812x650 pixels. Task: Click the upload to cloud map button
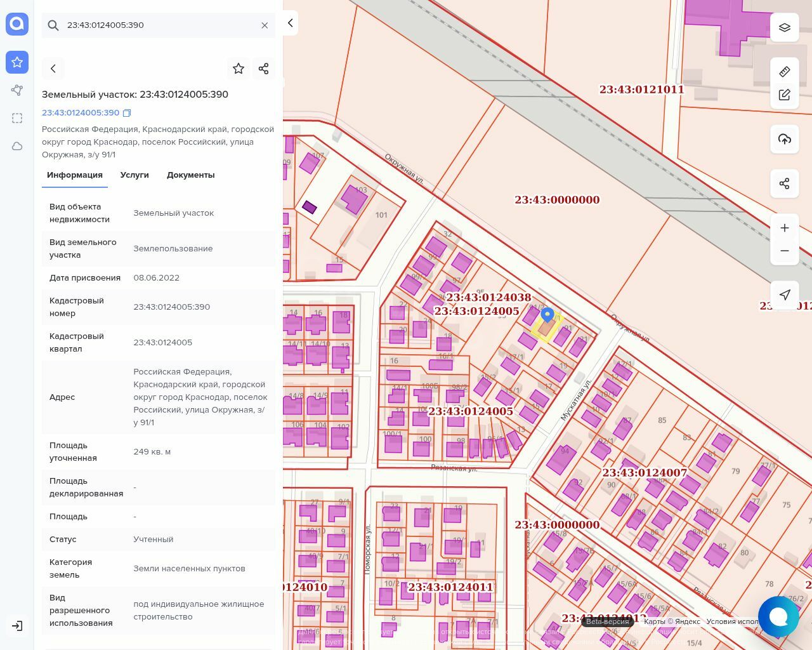[x=785, y=139]
